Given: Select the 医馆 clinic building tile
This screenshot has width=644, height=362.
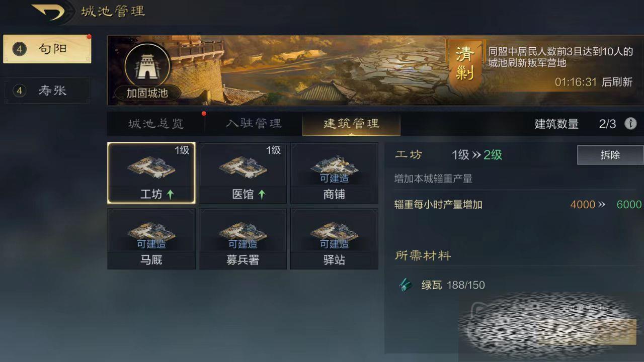Looking at the screenshot, I should tap(243, 173).
